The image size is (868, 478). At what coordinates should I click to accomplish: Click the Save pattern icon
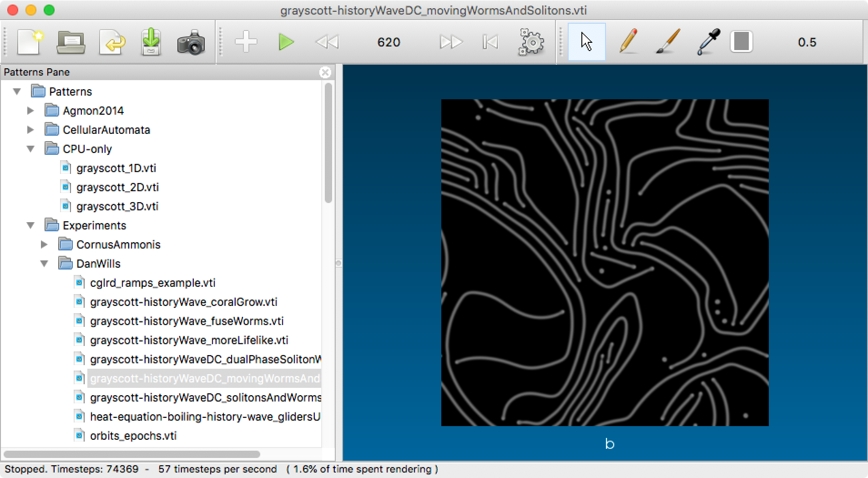(x=151, y=42)
